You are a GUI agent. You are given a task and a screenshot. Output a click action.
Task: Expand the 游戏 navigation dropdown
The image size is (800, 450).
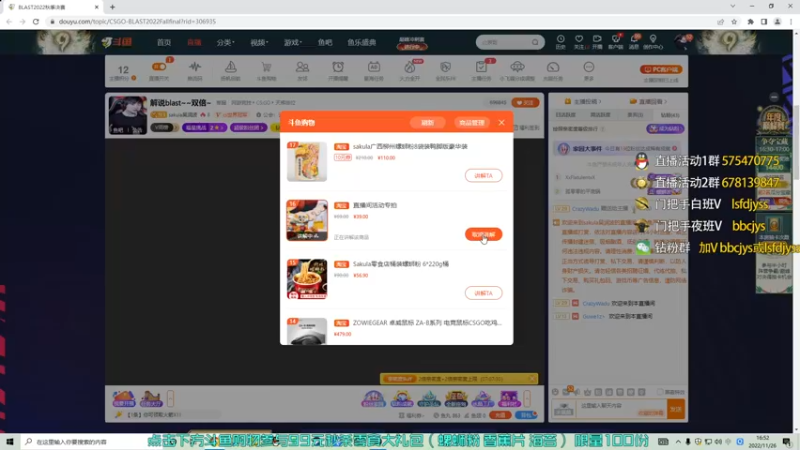(292, 42)
